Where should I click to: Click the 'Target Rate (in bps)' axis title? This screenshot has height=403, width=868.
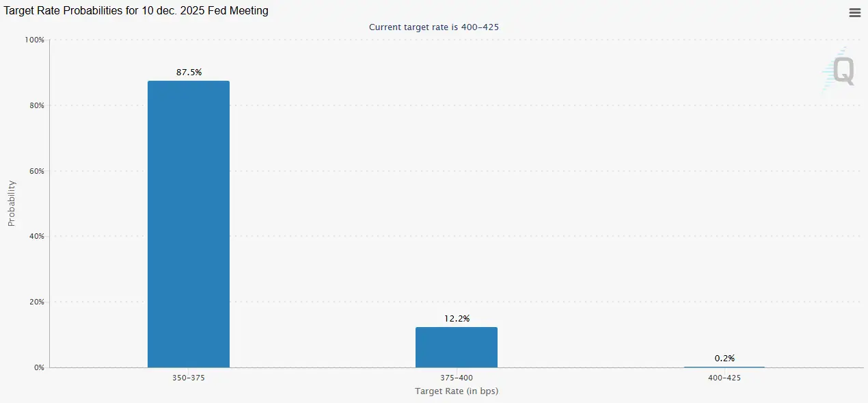click(456, 391)
